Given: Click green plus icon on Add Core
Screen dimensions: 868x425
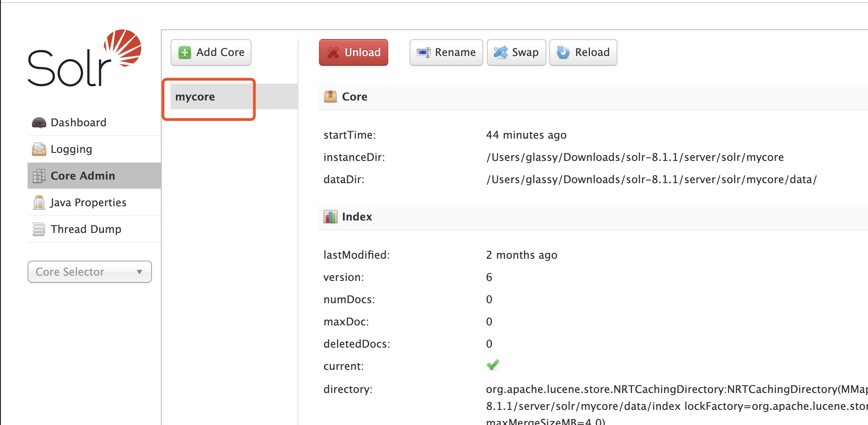Looking at the screenshot, I should (184, 52).
